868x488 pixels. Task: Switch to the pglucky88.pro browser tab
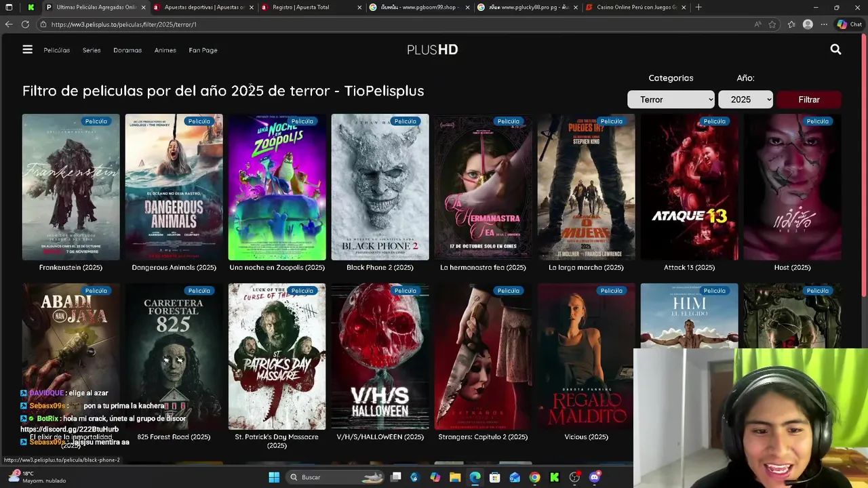coord(527,7)
